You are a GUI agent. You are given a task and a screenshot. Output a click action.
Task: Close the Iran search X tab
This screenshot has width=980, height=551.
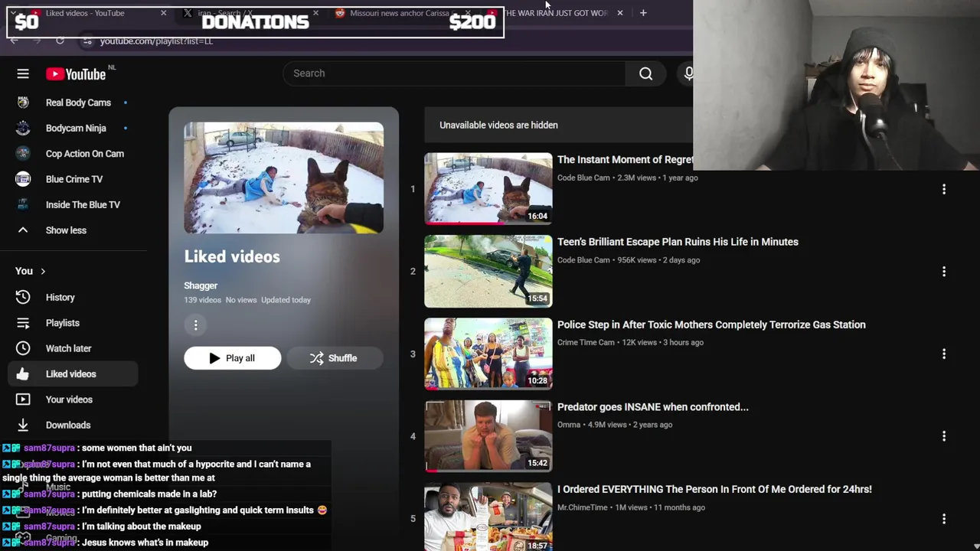[315, 13]
